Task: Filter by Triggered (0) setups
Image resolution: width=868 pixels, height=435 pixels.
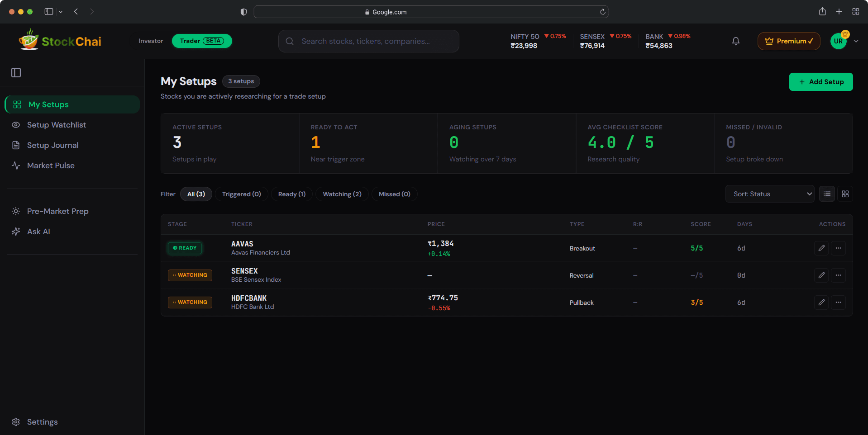Action: (x=242, y=194)
